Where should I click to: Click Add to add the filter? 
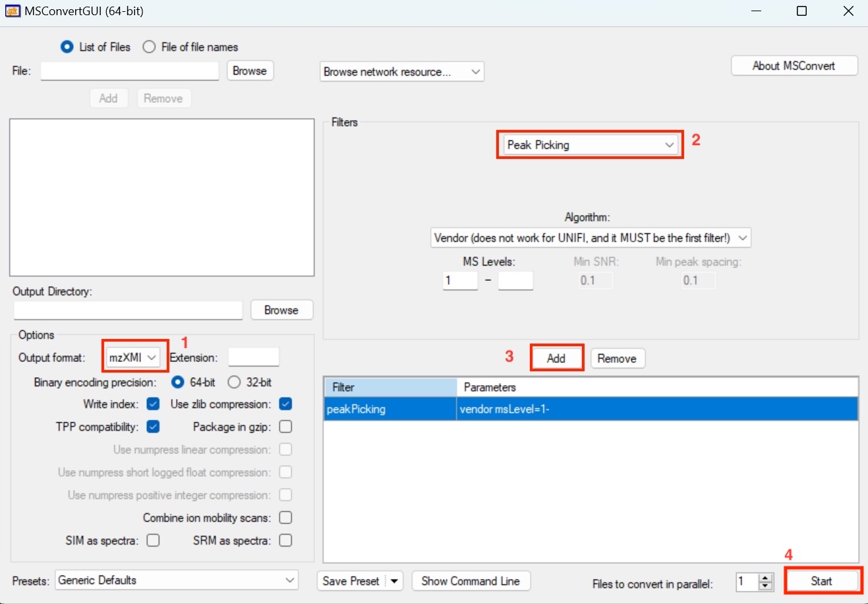[556, 358]
